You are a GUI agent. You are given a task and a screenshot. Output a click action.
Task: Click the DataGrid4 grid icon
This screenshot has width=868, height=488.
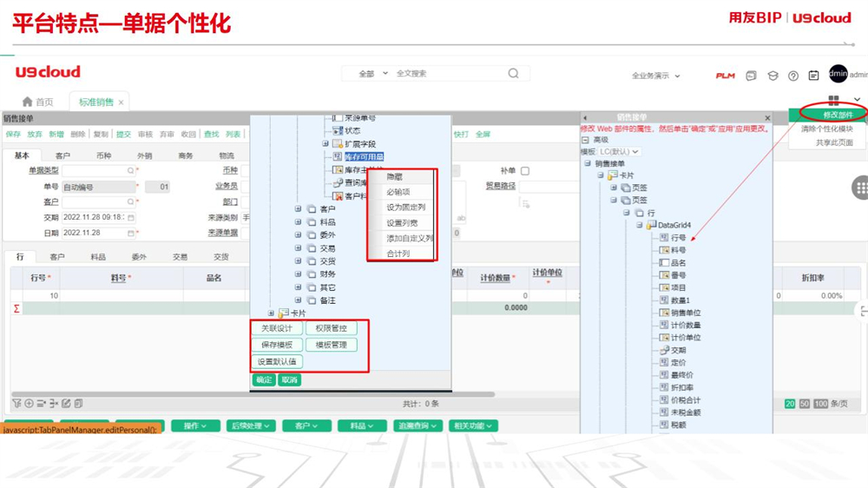tap(652, 225)
